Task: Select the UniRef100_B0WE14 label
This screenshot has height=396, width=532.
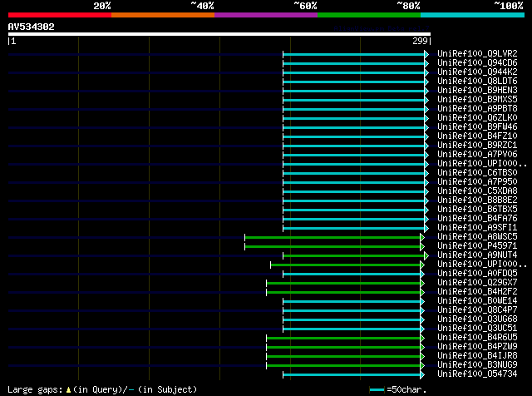Action: [477, 301]
